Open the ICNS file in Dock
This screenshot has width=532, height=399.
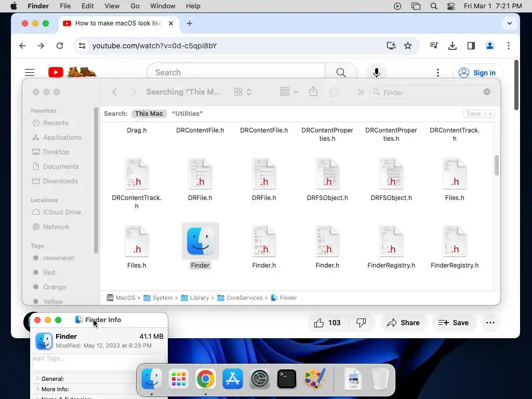353,379
